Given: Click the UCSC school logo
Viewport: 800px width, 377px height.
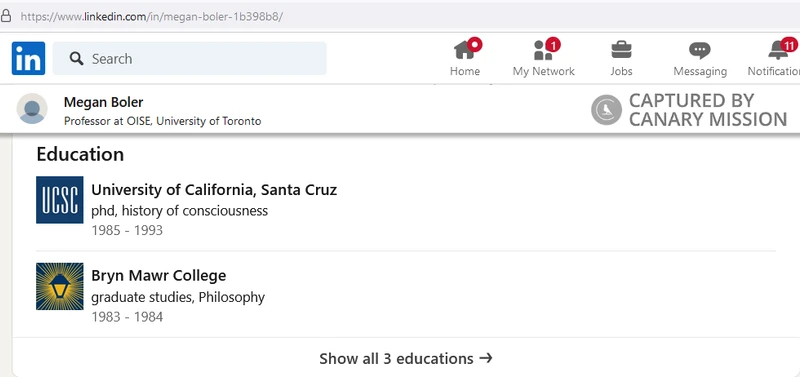Looking at the screenshot, I should [x=60, y=199].
